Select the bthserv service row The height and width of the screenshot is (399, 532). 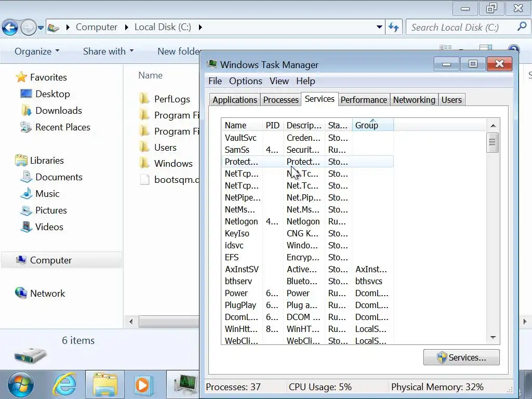308,281
